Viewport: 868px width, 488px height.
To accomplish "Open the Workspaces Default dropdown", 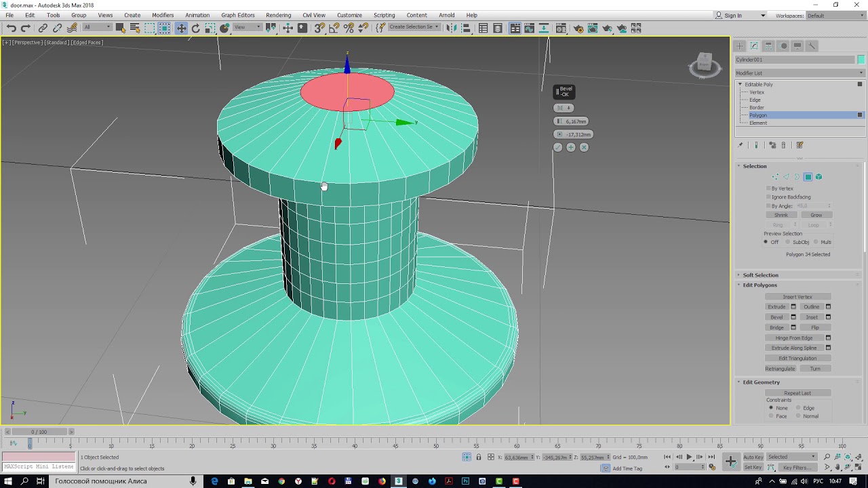I will (x=834, y=16).
